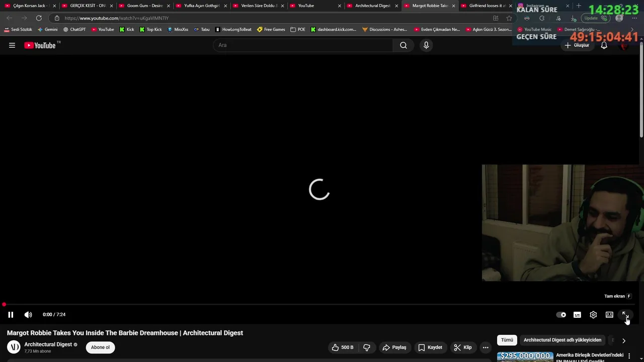This screenshot has height=362, width=644.
Task: Open dashboard.kick.com bookmark
Action: point(334,30)
